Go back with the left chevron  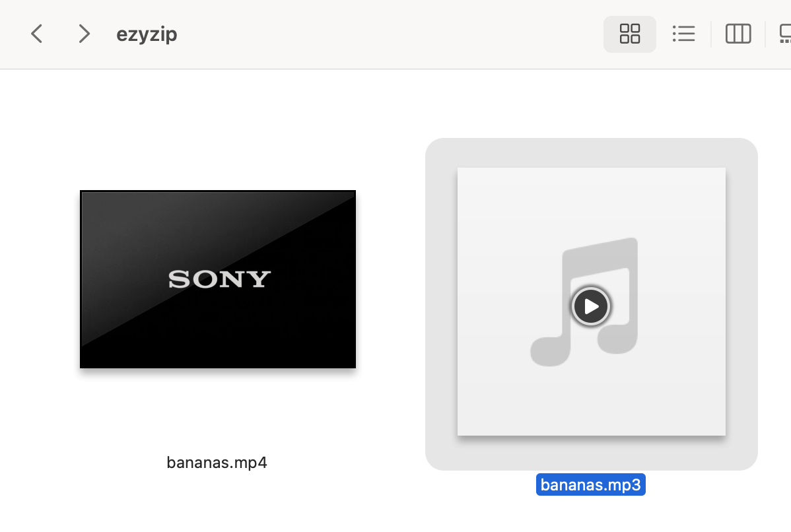(x=36, y=34)
